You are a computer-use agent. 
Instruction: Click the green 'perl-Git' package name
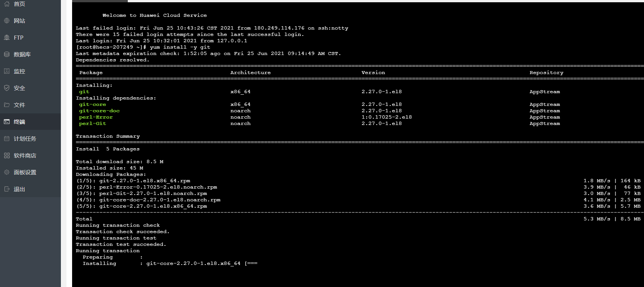click(92, 123)
